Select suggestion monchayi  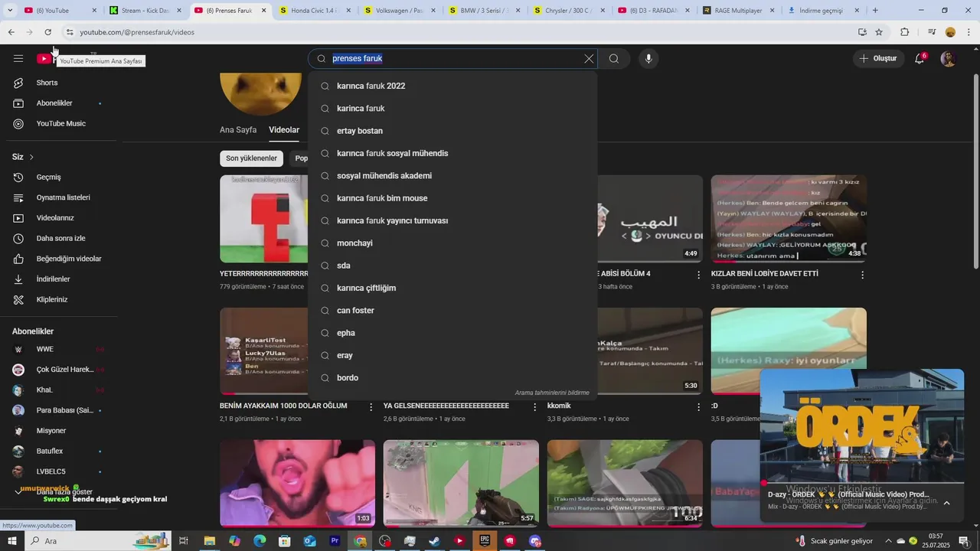pos(452,243)
